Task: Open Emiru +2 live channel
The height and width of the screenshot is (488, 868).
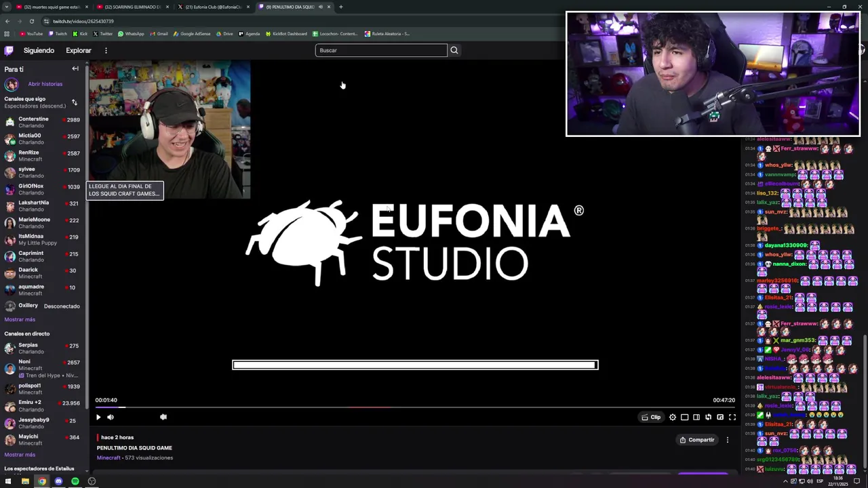Action: [42, 406]
